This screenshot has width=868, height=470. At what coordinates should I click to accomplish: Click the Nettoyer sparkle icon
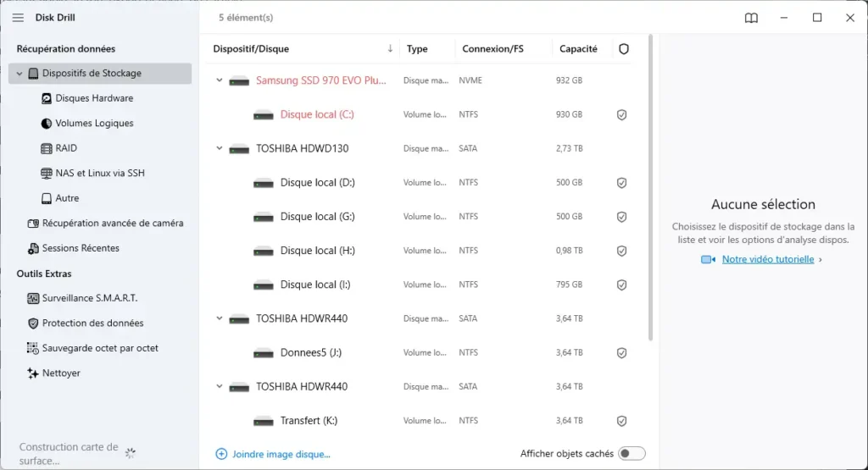click(x=34, y=373)
